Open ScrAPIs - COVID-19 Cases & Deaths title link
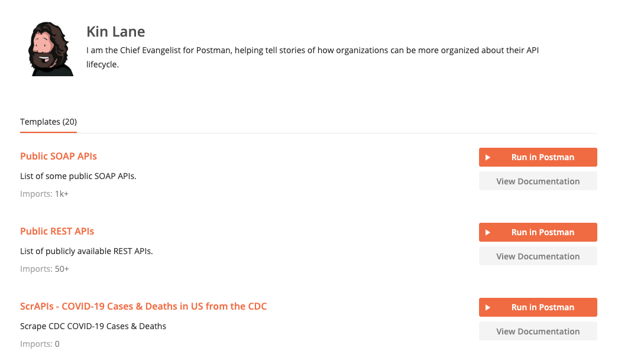This screenshot has width=618, height=364. click(144, 306)
